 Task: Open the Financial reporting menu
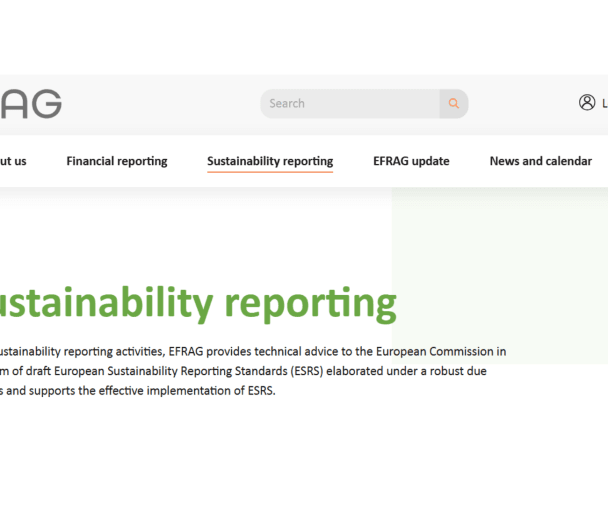(117, 161)
